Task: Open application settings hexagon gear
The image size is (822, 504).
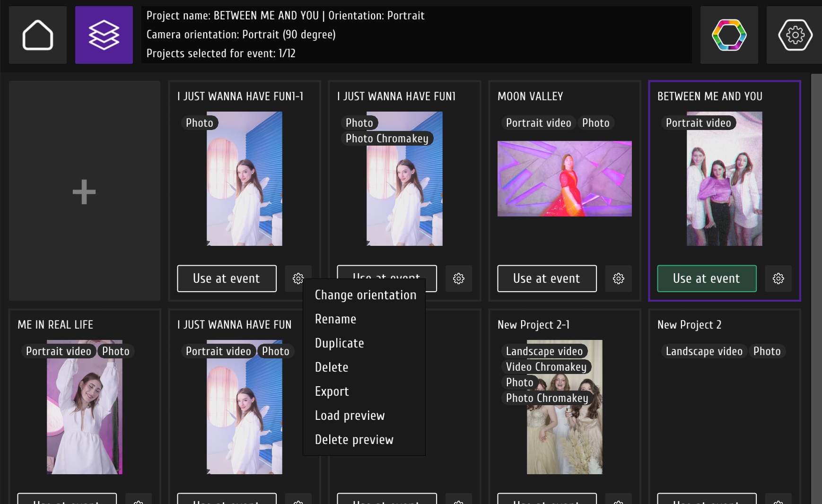Action: pos(795,35)
